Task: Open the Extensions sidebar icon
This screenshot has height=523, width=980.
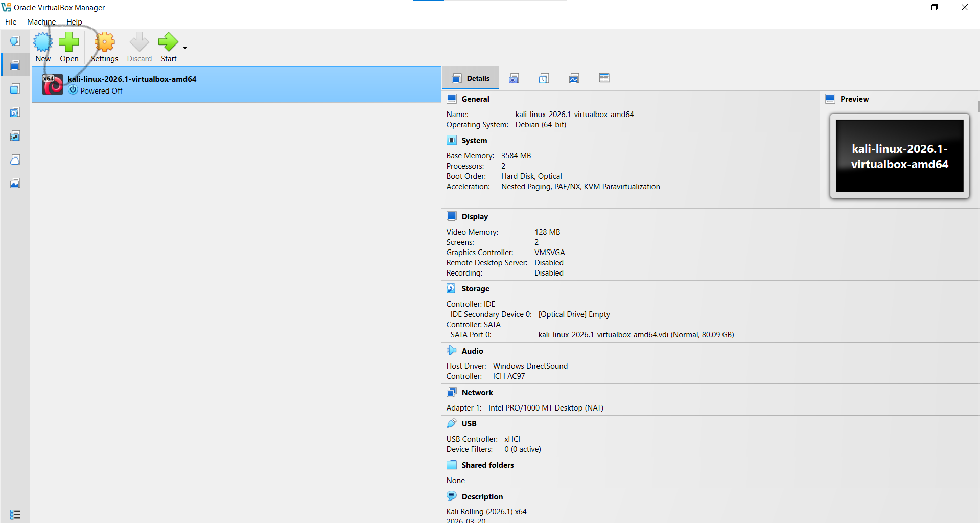Action: (x=15, y=88)
